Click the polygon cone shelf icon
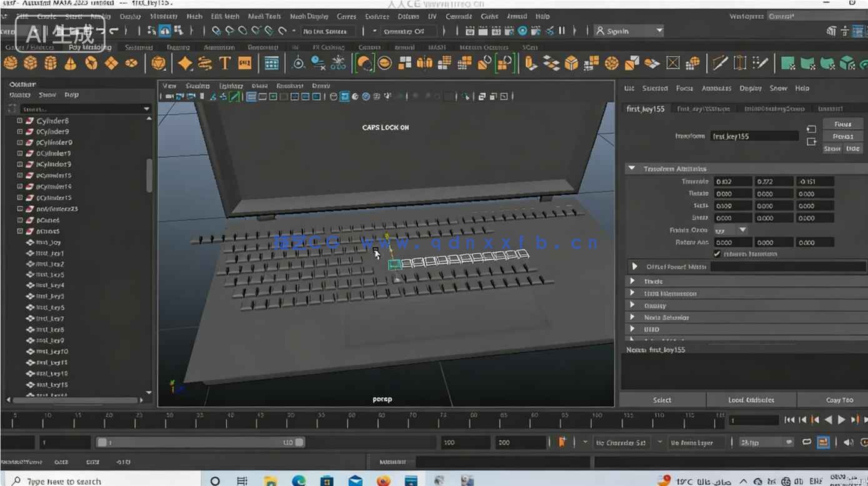The image size is (868, 486). [71, 63]
